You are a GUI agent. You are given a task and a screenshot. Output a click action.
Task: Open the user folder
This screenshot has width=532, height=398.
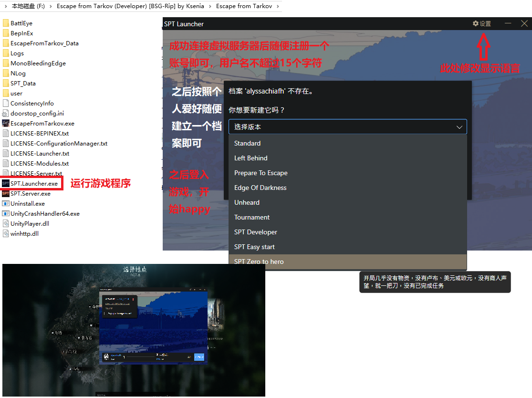(x=12, y=94)
